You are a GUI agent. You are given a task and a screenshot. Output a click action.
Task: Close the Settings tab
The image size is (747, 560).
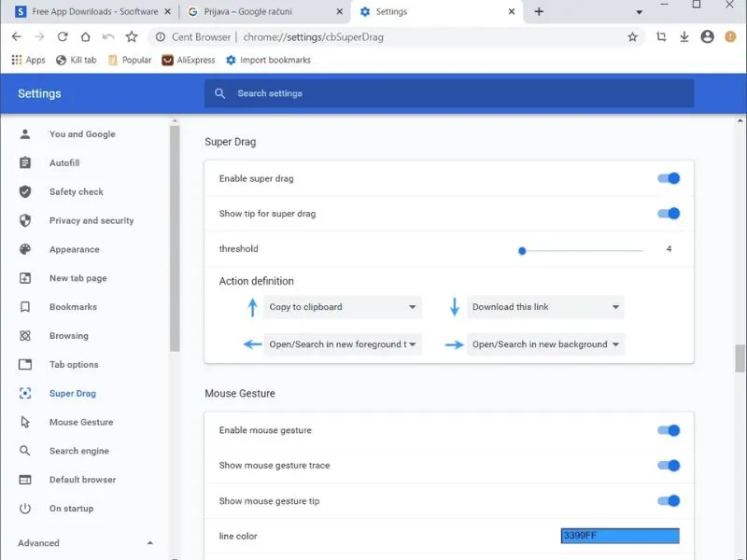[512, 11]
